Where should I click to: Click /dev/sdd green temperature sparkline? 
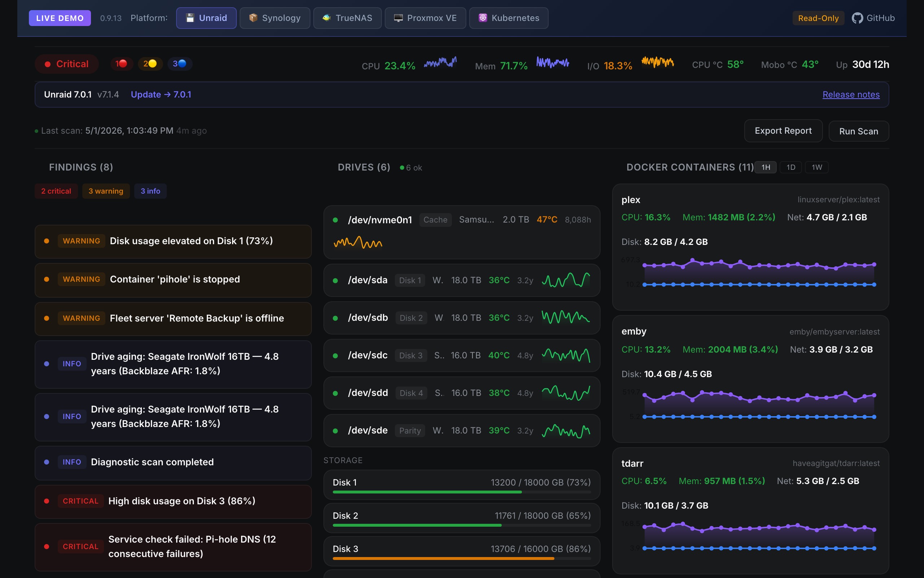(566, 393)
